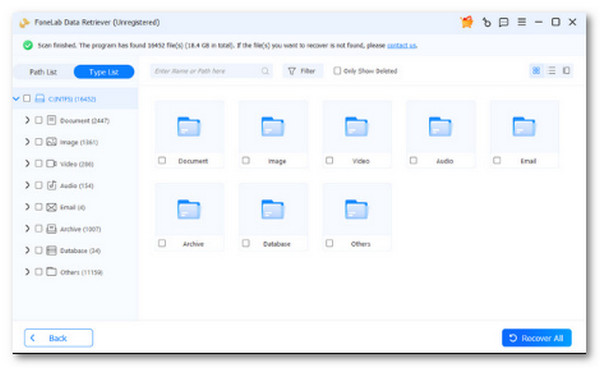Screen dimensions: 600x368
Task: Expand the Email tree node
Action: coord(27,207)
